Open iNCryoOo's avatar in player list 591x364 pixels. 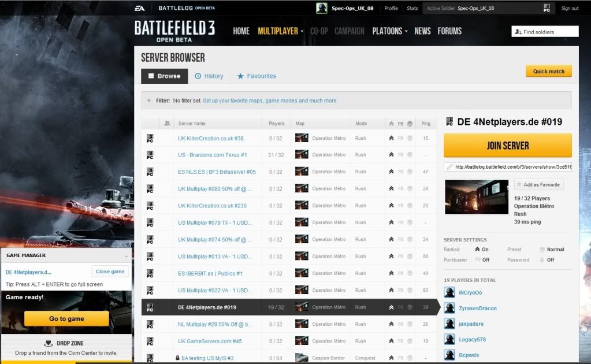tap(449, 292)
